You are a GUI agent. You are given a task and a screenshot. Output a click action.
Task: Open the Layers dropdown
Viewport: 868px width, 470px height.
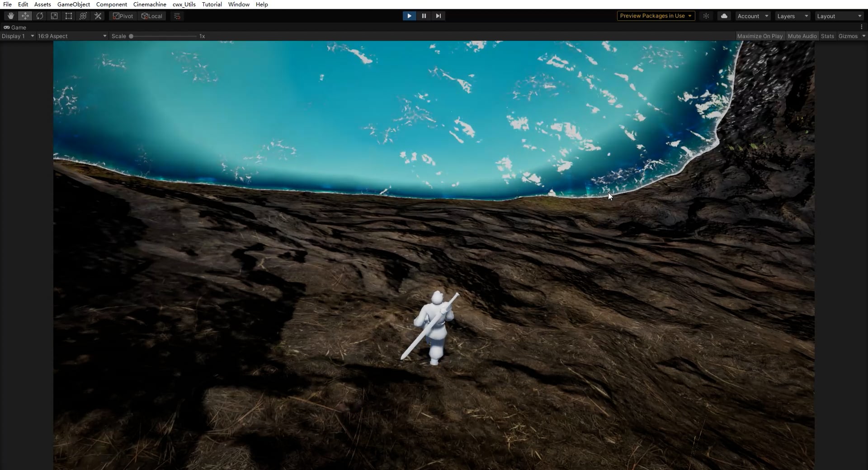pos(793,16)
